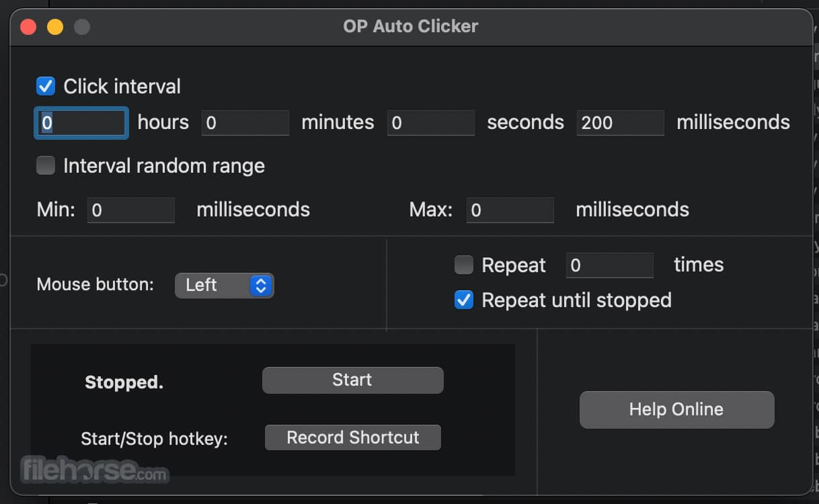This screenshot has height=504, width=819.
Task: Click the Stopped status label
Action: click(123, 382)
